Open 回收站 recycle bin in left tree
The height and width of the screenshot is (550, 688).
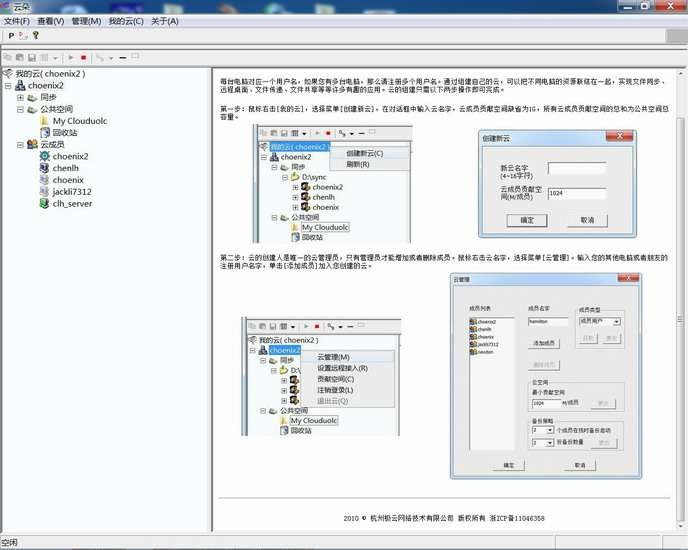[64, 132]
